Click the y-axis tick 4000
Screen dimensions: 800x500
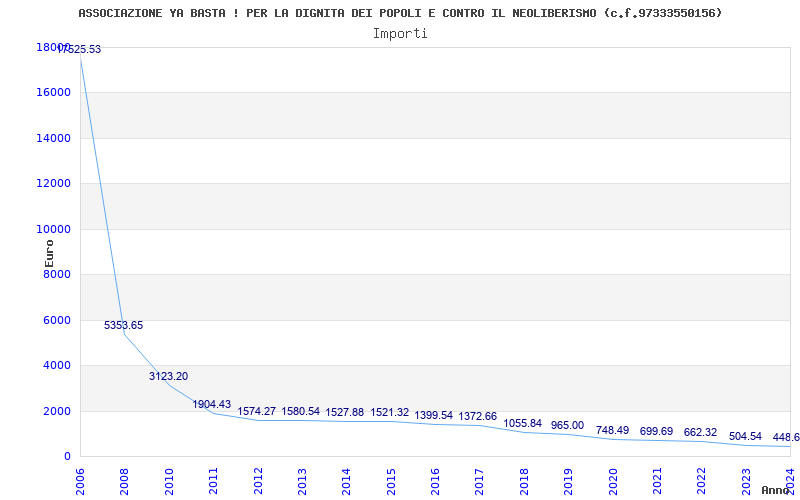pos(57,366)
